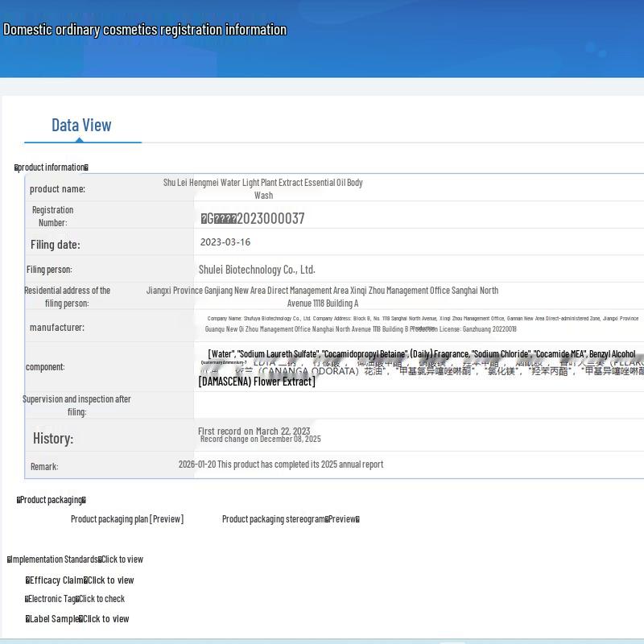644x644 pixels.
Task: Open the Product packaging stereogram preview link
Action: [x=291, y=519]
